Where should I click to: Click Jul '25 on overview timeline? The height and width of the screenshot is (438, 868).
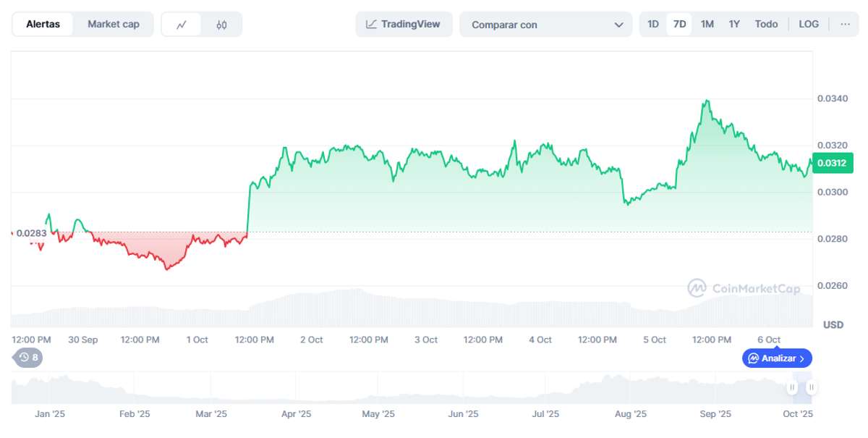[x=545, y=414]
